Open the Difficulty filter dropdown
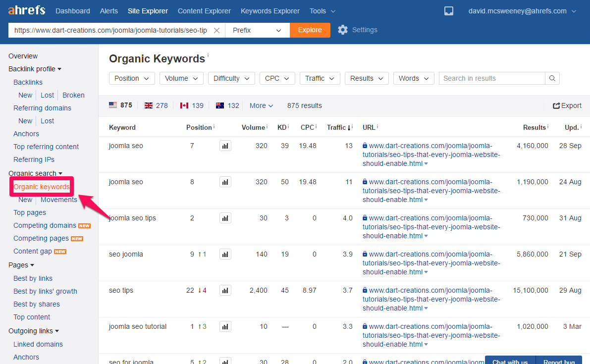 click(231, 78)
